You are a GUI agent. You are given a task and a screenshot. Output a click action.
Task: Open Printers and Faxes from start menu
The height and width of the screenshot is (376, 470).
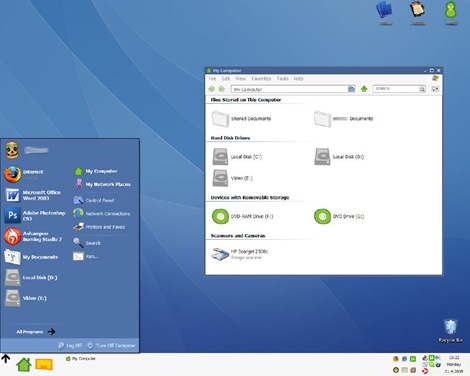coord(99,227)
